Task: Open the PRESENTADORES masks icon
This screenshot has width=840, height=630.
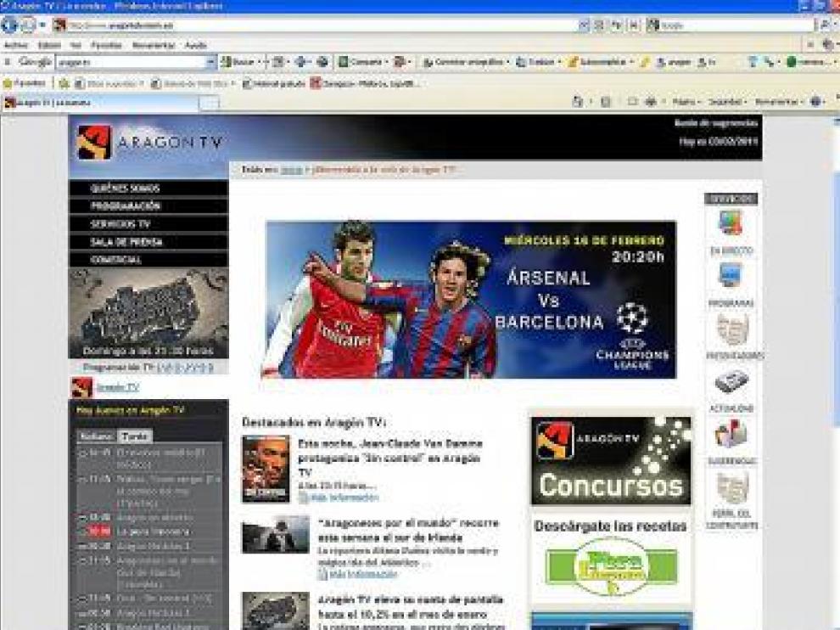Action: 731,329
